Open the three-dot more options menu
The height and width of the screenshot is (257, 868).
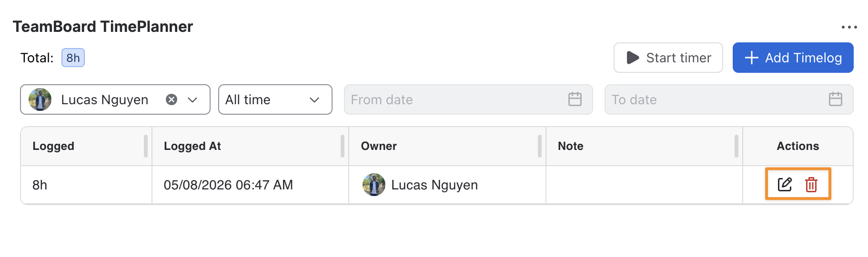(849, 27)
